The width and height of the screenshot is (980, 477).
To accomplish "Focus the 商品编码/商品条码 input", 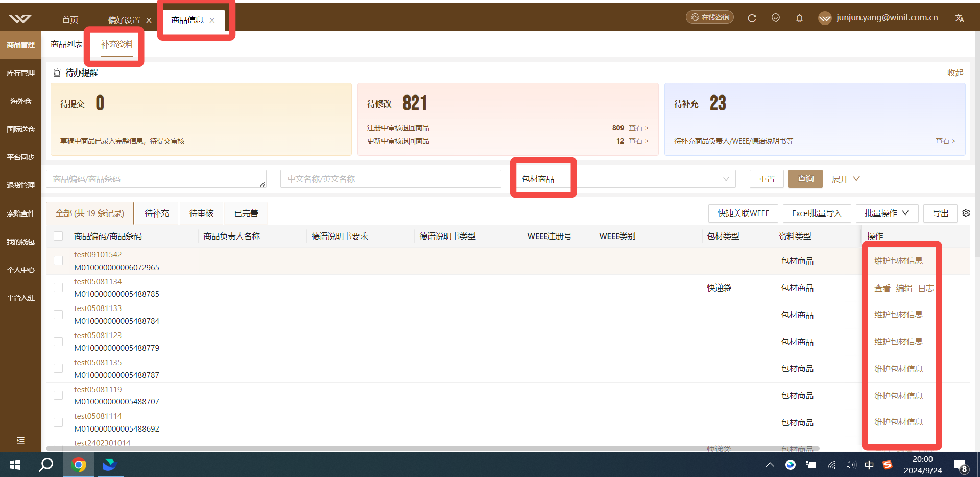I will [x=156, y=179].
